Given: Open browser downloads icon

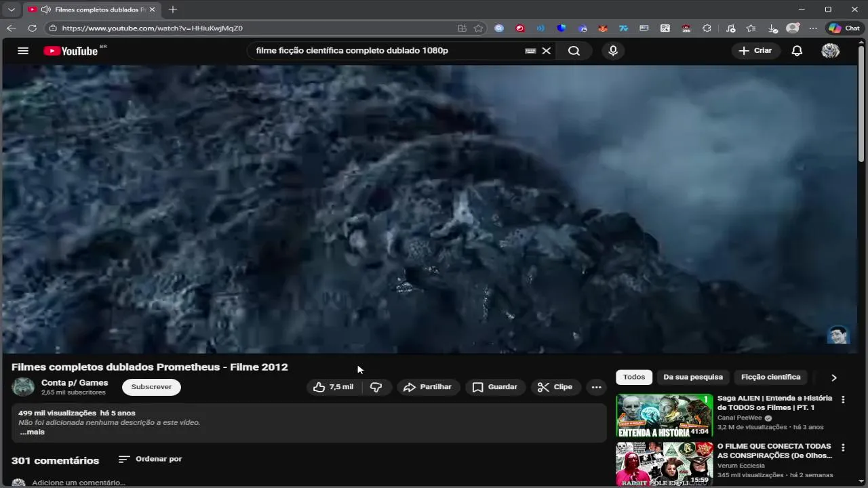Looking at the screenshot, I should (x=772, y=28).
